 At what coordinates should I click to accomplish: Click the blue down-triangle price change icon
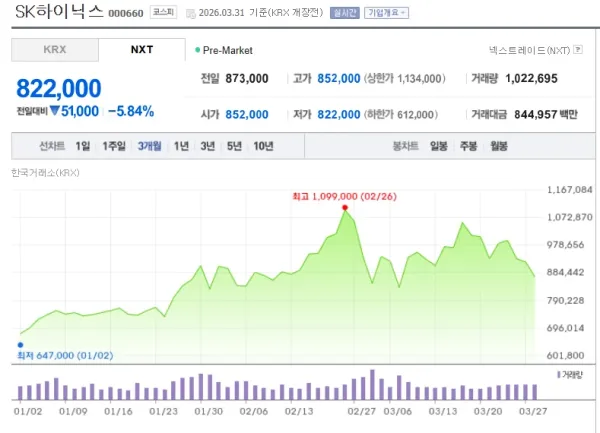click(x=55, y=111)
